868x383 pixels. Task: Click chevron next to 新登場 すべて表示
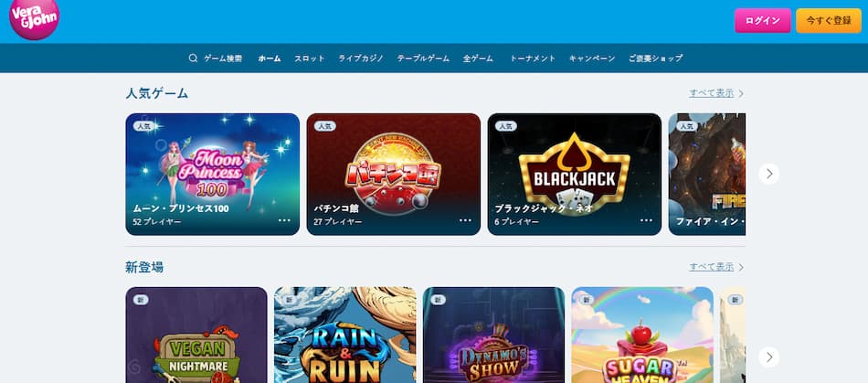[741, 267]
